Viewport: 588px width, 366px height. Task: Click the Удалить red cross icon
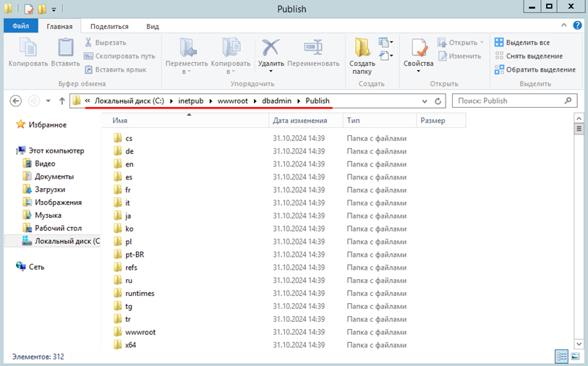click(270, 48)
